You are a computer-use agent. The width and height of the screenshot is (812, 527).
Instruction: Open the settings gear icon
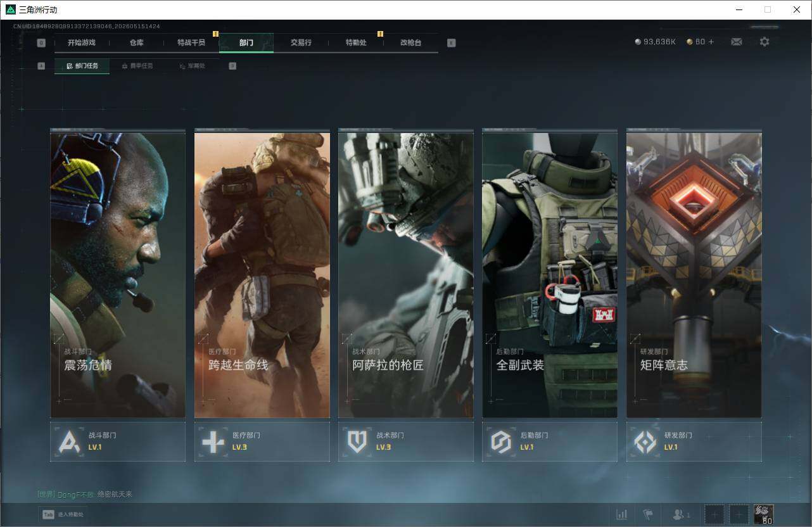(x=764, y=42)
